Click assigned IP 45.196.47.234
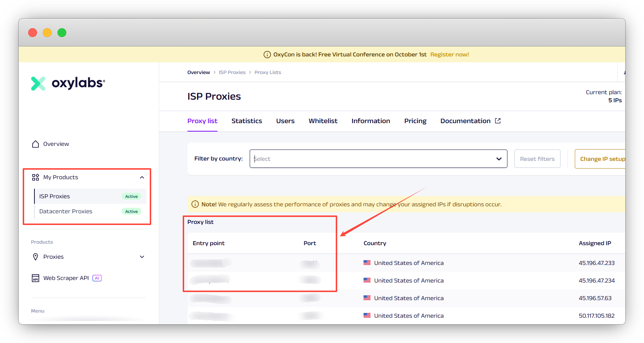This screenshot has width=644, height=343. (x=597, y=280)
